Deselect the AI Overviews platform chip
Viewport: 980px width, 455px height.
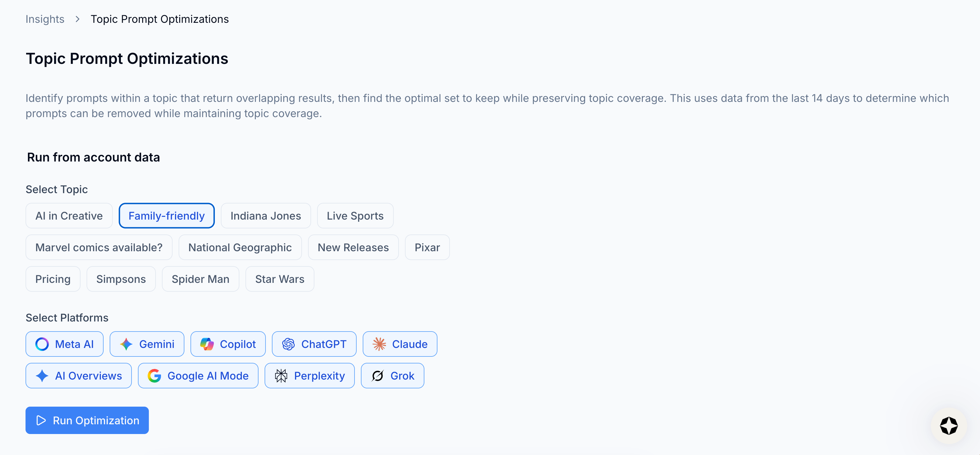click(x=79, y=376)
